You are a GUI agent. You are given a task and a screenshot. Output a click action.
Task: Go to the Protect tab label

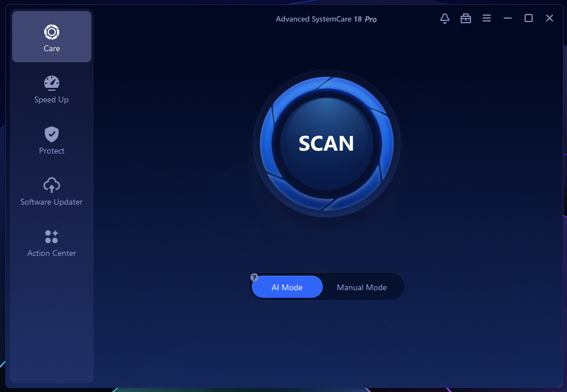52,151
